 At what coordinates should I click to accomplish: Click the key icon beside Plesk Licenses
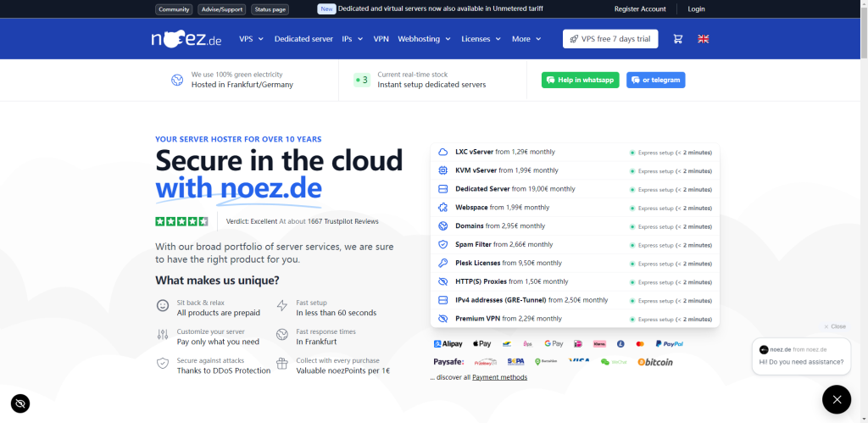pyautogui.click(x=442, y=263)
